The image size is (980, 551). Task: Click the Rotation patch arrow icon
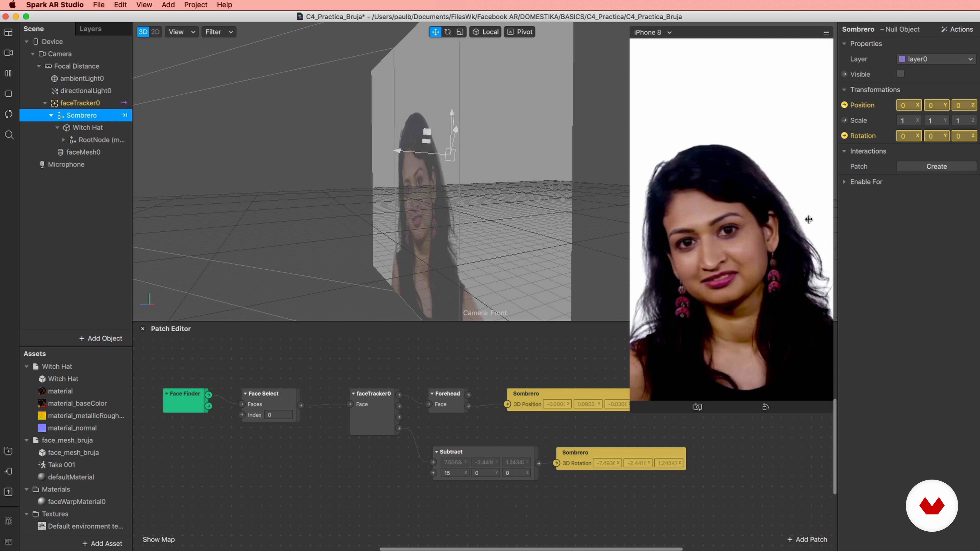(844, 136)
